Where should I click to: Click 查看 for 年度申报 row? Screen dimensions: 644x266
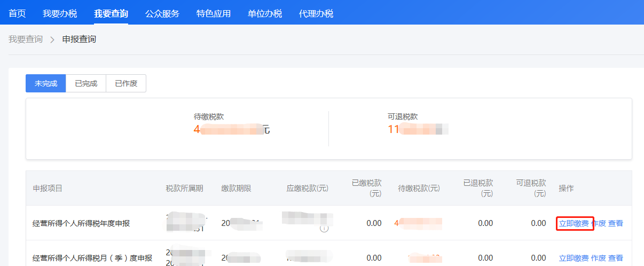tap(616, 223)
